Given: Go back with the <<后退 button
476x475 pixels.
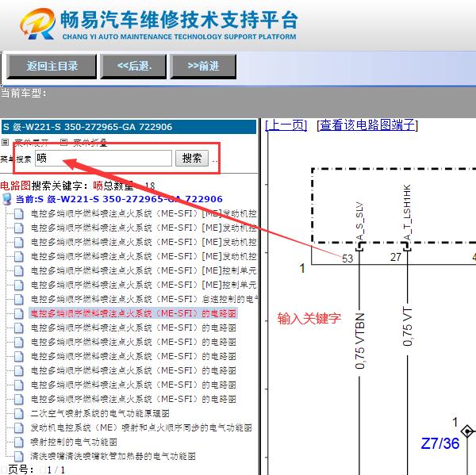Looking at the screenshot, I should (x=133, y=66).
